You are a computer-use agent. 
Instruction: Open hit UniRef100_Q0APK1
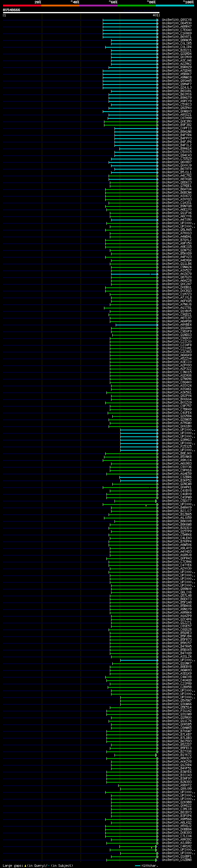pyautogui.click(x=177, y=487)
